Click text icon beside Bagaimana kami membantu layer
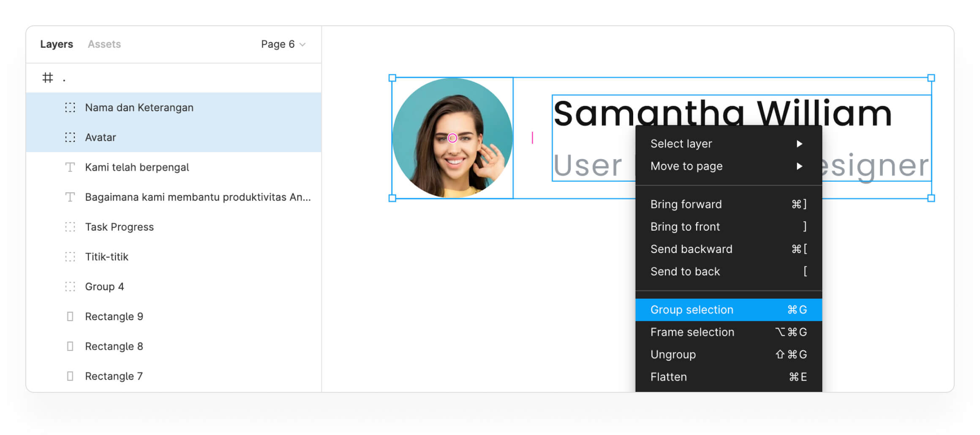This screenshot has width=980, height=435. click(70, 197)
